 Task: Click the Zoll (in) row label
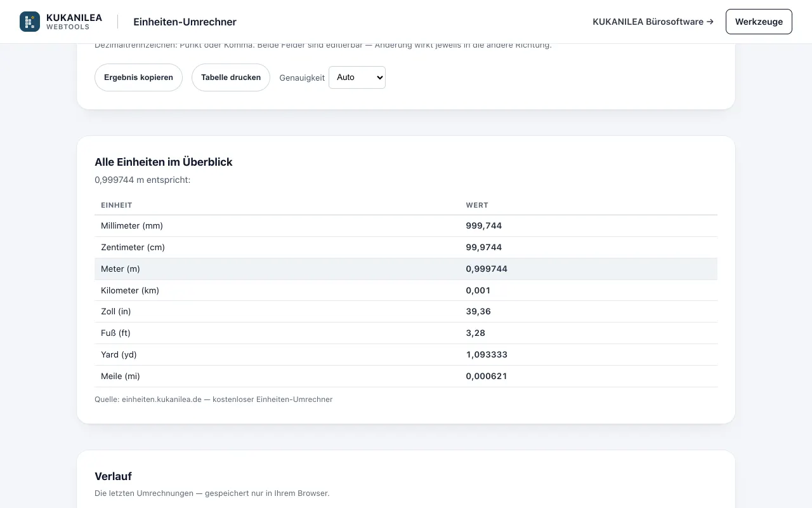(x=116, y=311)
